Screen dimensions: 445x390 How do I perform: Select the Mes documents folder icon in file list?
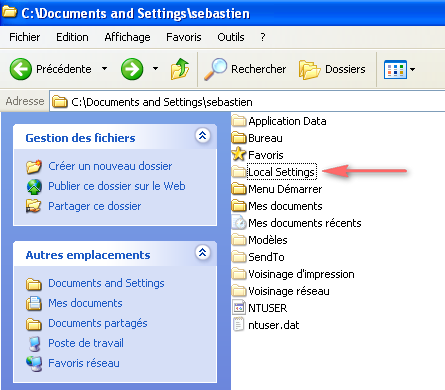click(239, 206)
